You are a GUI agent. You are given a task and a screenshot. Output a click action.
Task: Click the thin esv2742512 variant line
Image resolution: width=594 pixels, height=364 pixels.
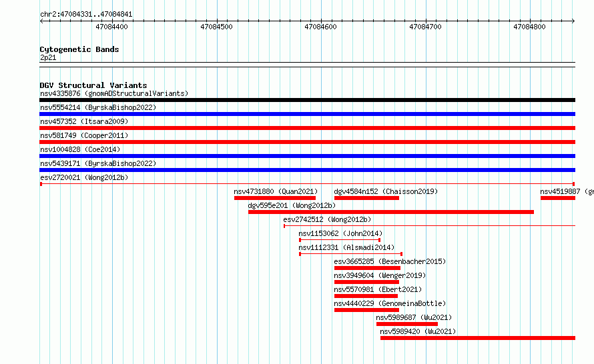point(430,226)
